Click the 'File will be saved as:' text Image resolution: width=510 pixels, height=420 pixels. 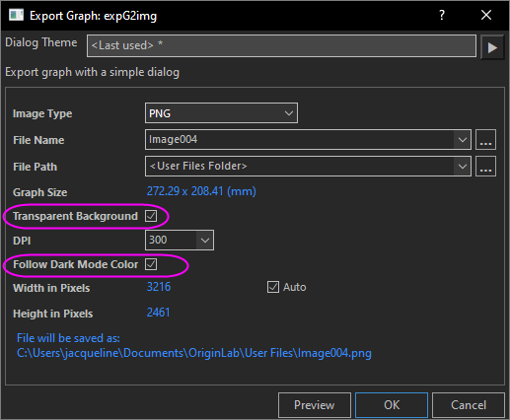68,338
